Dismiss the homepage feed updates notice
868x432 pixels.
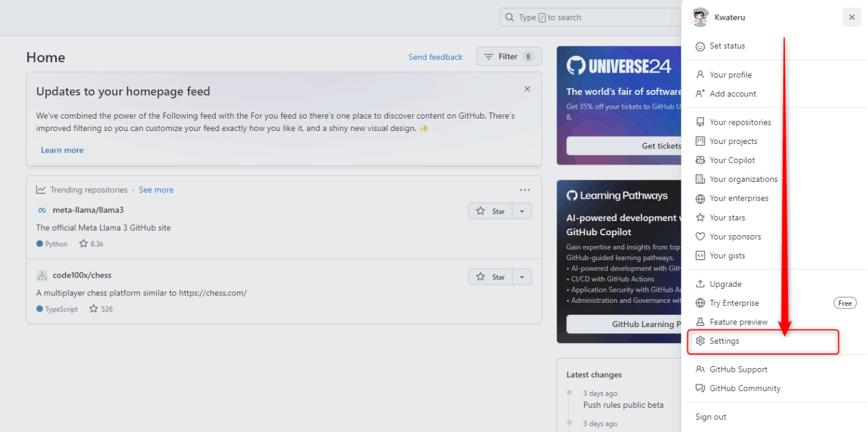pos(527,89)
